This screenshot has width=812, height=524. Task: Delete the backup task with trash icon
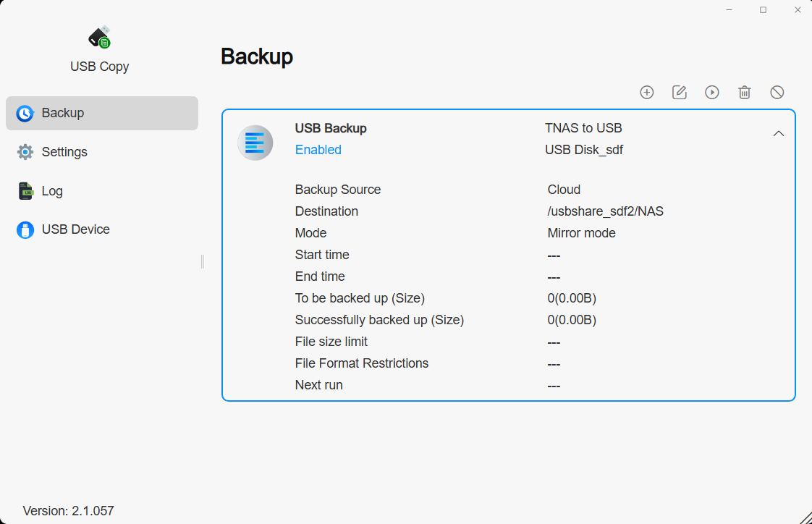(x=745, y=92)
